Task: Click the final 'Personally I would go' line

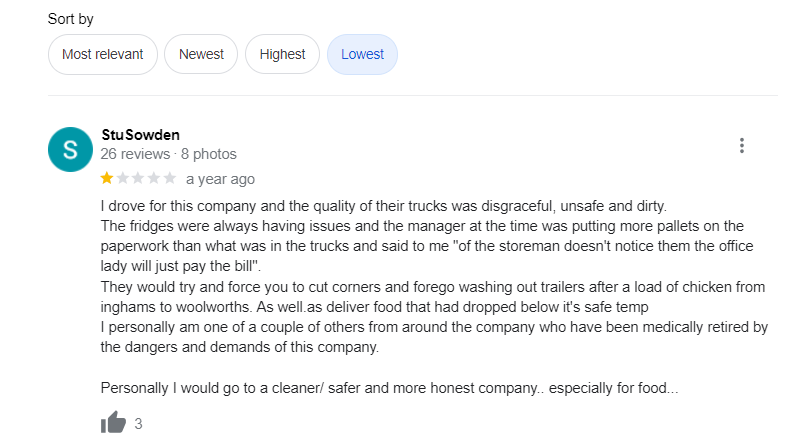Action: point(390,388)
